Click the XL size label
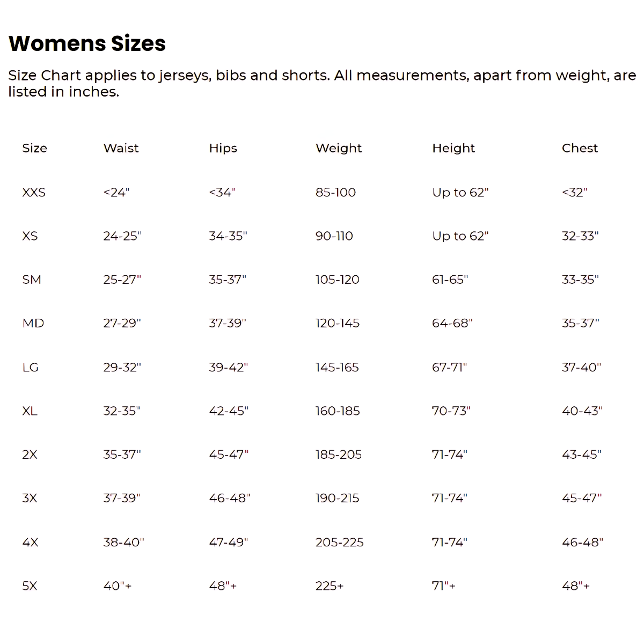Screen dimensions: 644x644 click(x=30, y=411)
